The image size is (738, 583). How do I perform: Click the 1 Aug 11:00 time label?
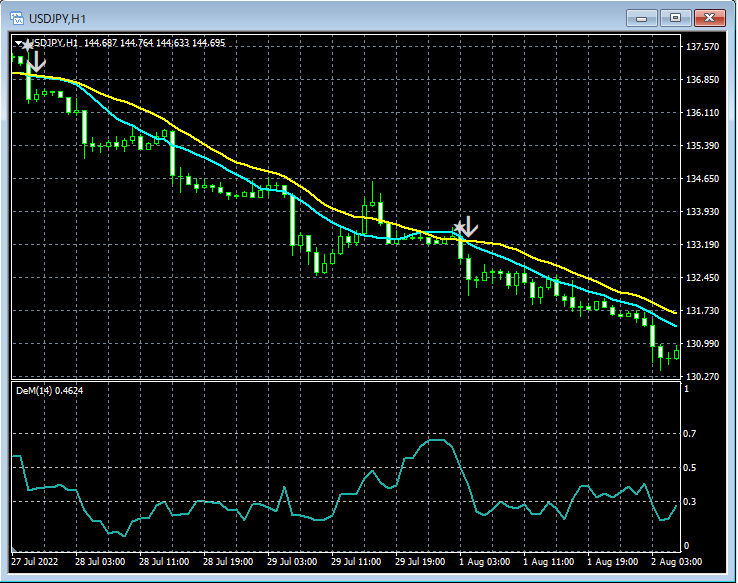(548, 562)
